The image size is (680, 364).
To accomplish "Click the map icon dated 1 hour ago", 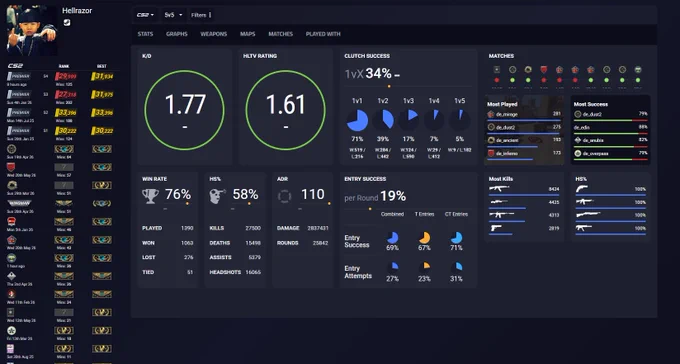I will point(12,258).
